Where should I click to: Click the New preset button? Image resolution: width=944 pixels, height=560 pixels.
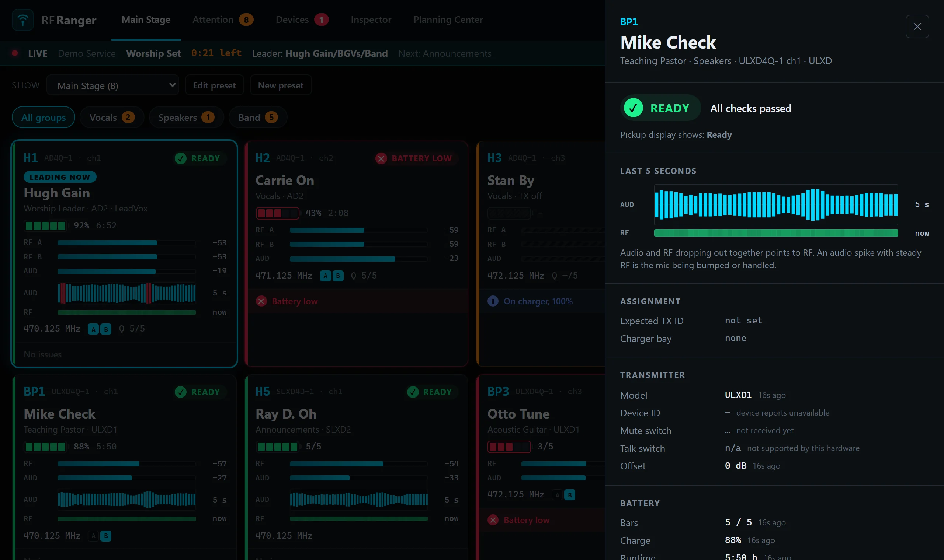[281, 85]
